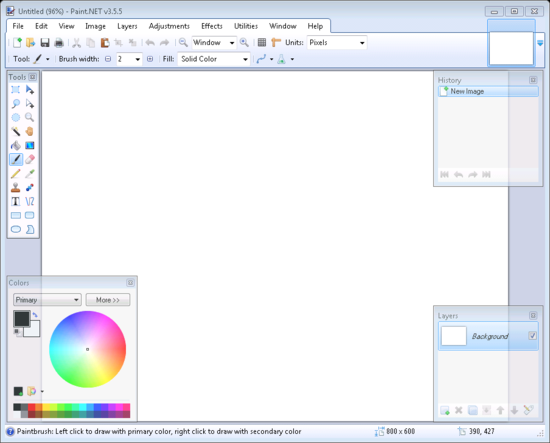The image size is (550, 443).
Task: Close the History panel
Action: pyautogui.click(x=533, y=80)
